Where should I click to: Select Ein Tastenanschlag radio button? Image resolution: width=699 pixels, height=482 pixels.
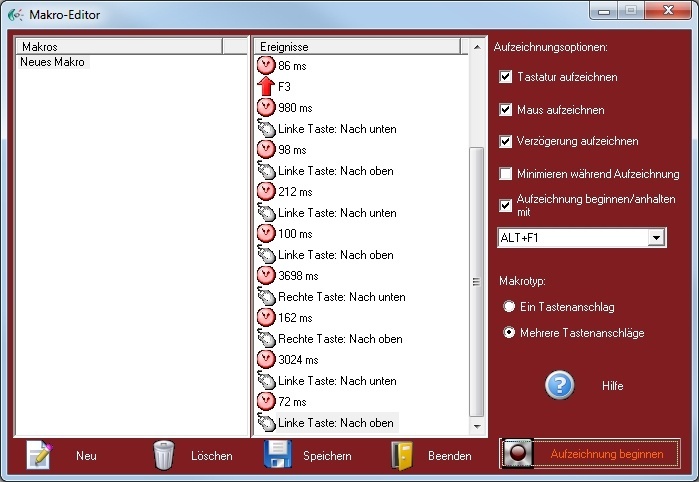point(509,306)
